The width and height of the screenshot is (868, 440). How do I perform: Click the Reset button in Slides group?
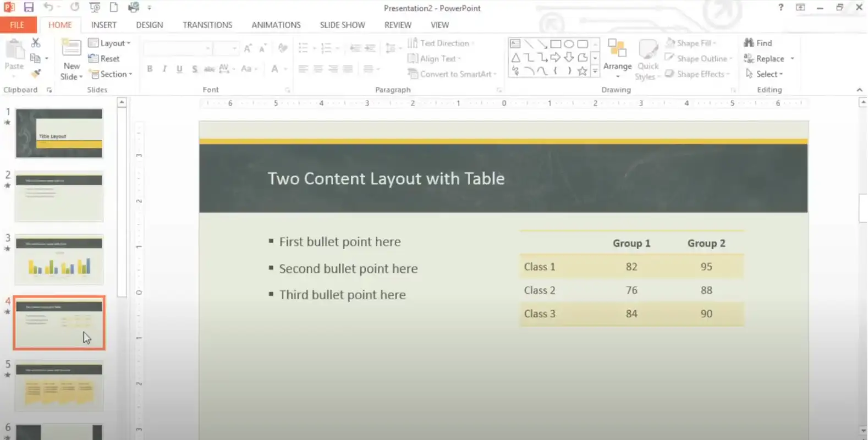pos(104,58)
